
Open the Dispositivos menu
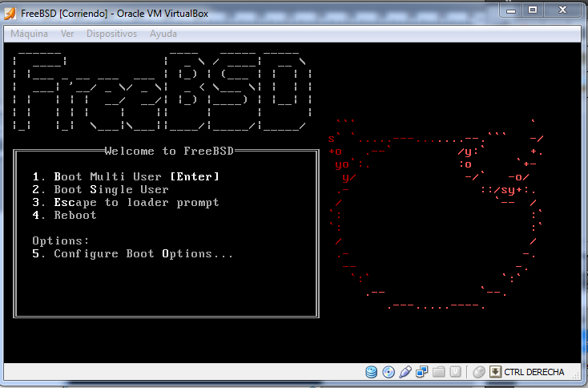(x=111, y=34)
